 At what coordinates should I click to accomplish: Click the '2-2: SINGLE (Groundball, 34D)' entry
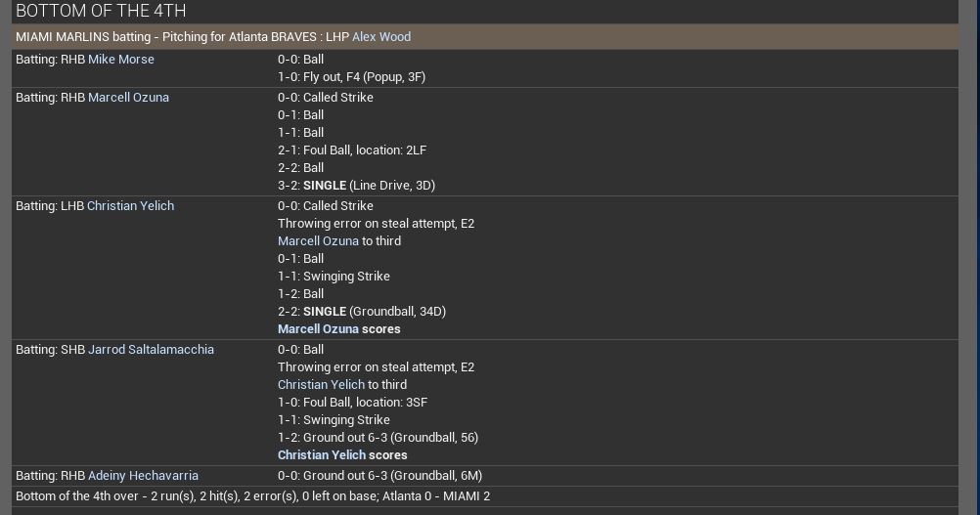[361, 312]
